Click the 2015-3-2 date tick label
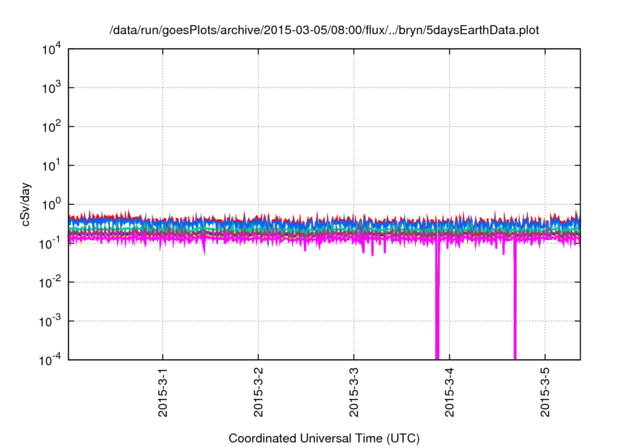640x448 pixels. (x=258, y=392)
